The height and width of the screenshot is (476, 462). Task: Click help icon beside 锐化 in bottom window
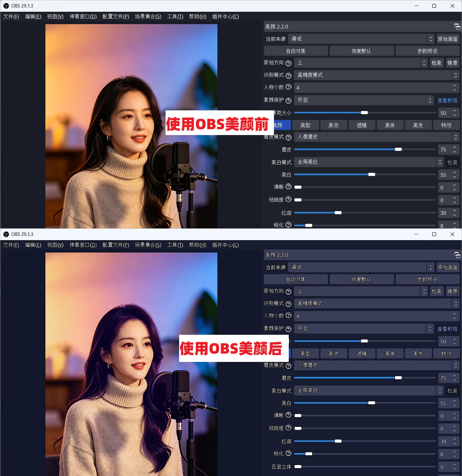coord(288,453)
